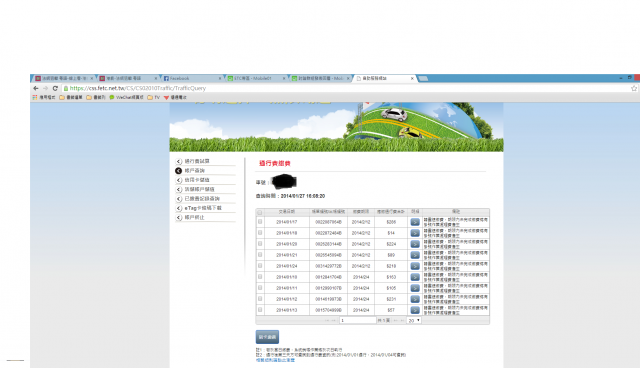The image size is (640, 368).
Task: Open the 信用卡儲值 sidebar item
Action: [x=197, y=180]
